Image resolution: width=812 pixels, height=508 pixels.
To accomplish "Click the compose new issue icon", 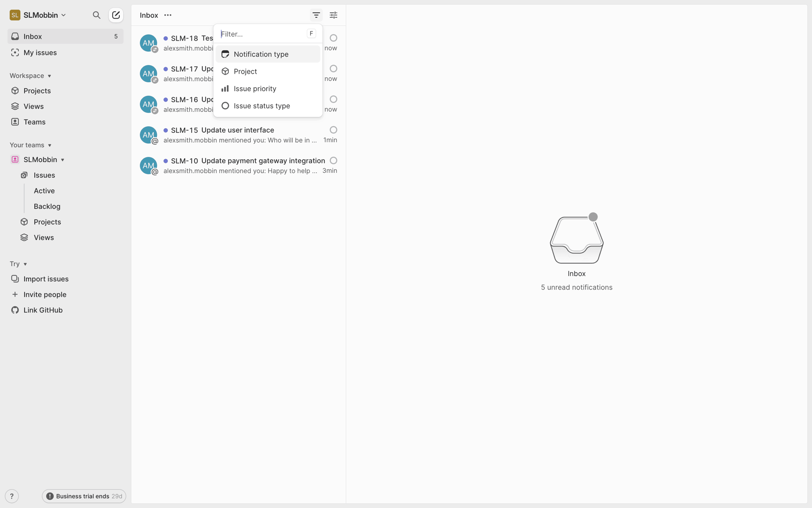I will click(116, 15).
